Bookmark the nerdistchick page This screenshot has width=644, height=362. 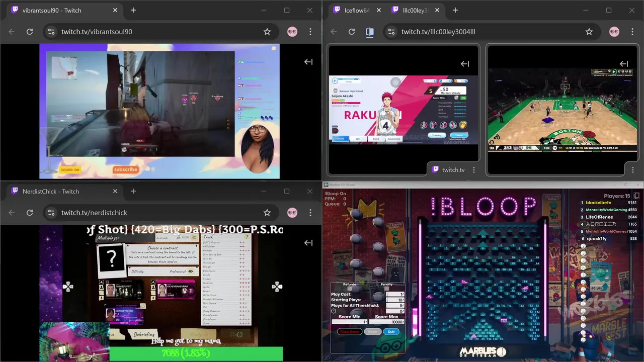click(267, 213)
